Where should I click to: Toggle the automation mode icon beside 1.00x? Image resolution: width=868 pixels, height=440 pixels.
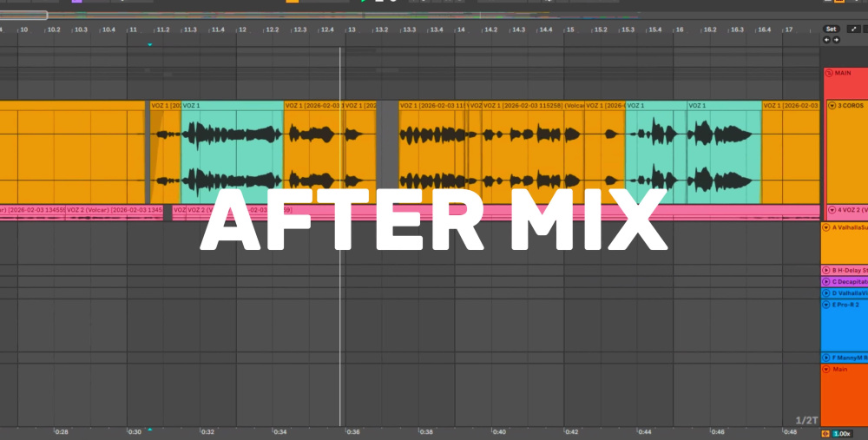pos(825,434)
